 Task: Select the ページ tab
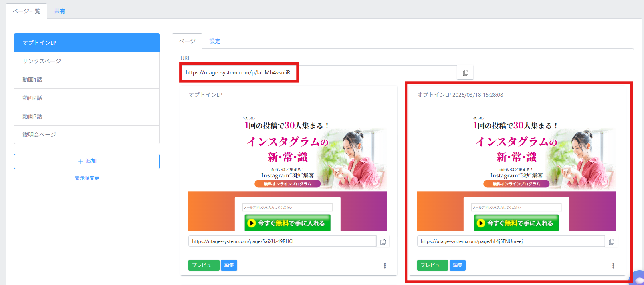[x=187, y=41]
